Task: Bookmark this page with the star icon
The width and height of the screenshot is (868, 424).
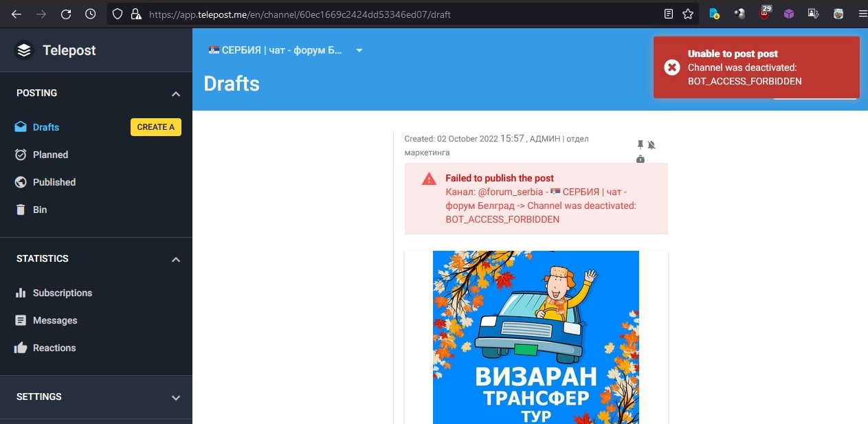Action: (x=688, y=14)
